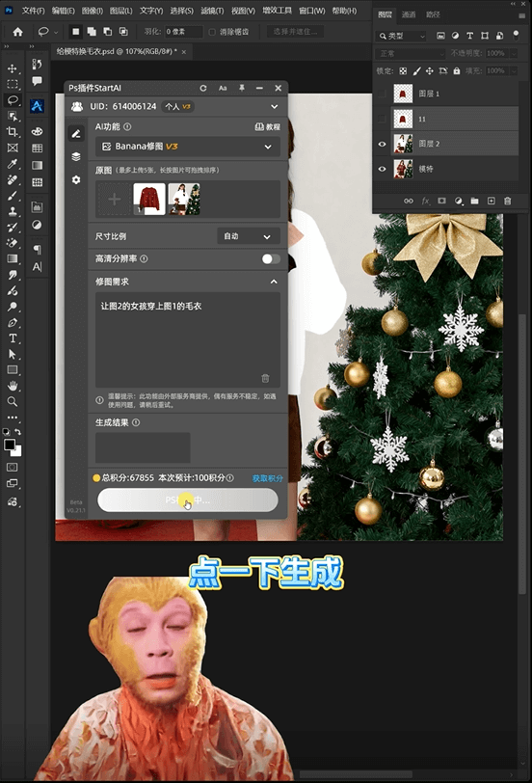
Task: Select the Lasso tool in toolbar
Action: pos(13,100)
